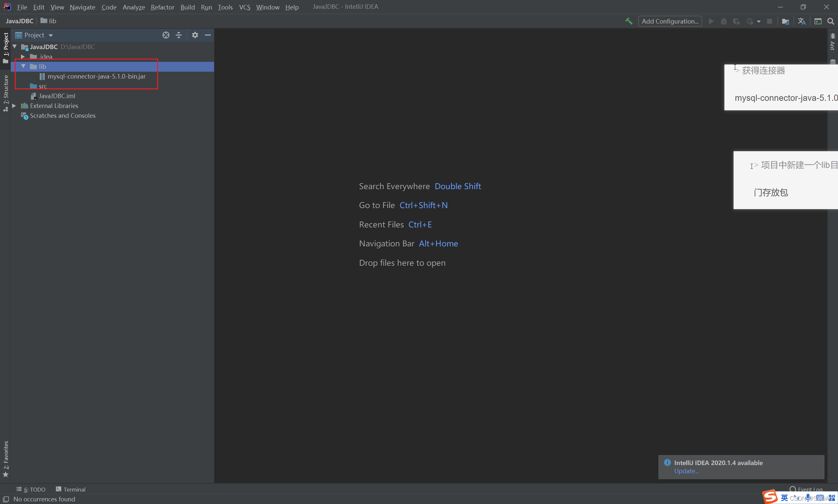
Task: Click the Collapse All icon in the Project panel
Action: point(179,35)
